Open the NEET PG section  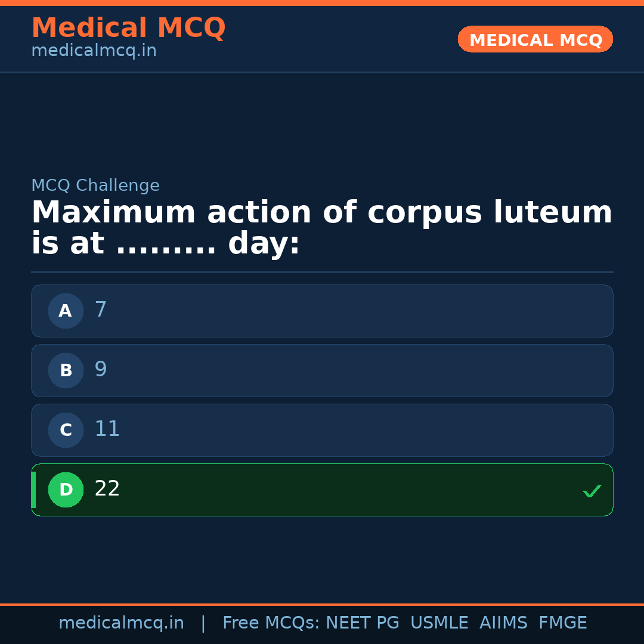tap(362, 622)
